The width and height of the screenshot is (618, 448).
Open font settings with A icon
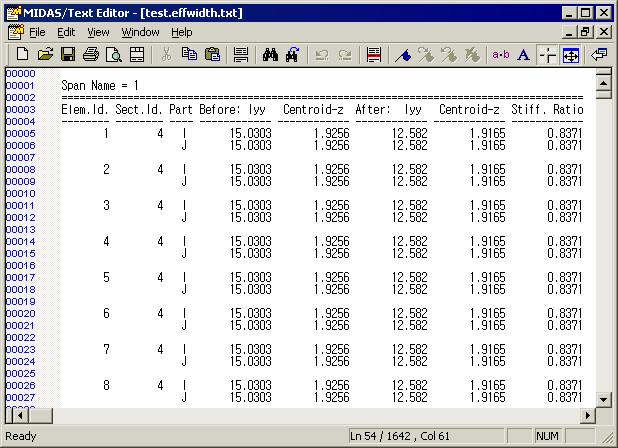point(524,54)
